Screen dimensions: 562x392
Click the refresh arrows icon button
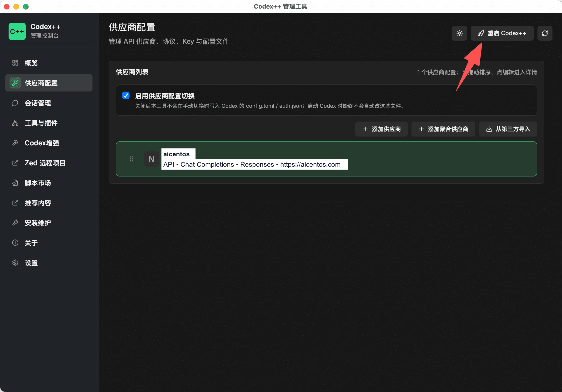[545, 33]
